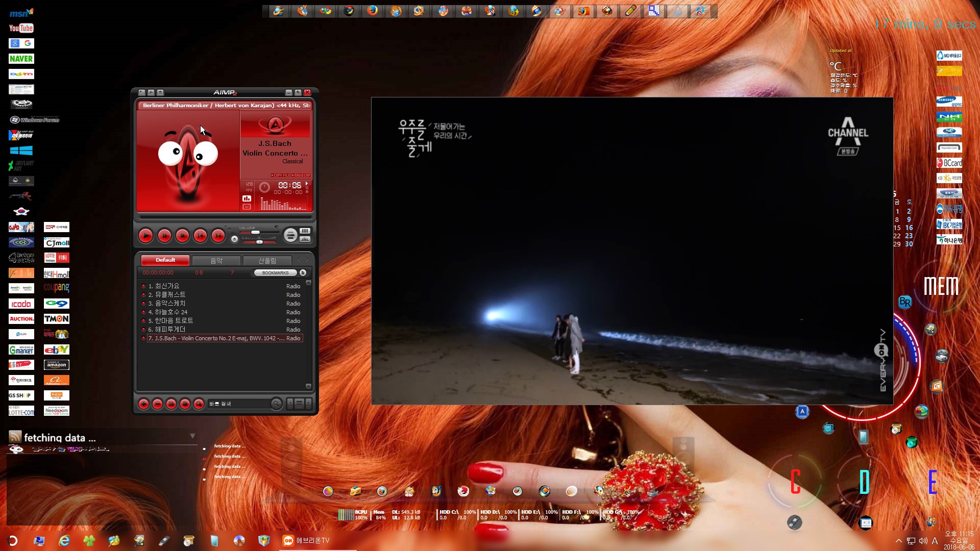Stop playback in AIMP player
The image size is (980, 551).
[x=182, y=236]
